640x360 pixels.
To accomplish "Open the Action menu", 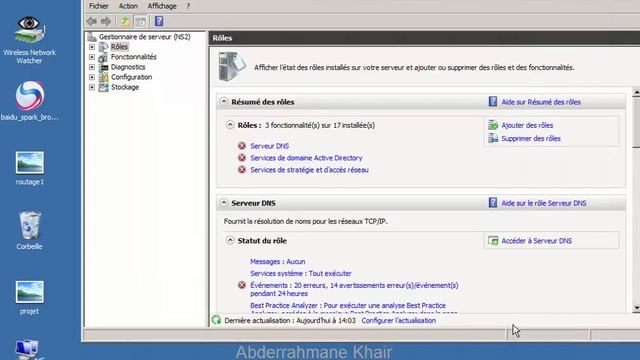I will coord(128,6).
